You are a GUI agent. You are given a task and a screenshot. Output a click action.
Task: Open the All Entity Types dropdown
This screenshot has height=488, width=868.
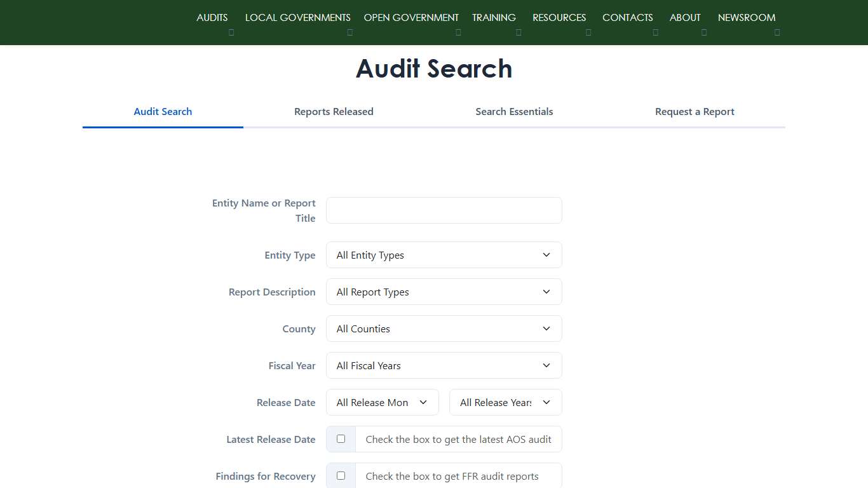pyautogui.click(x=444, y=255)
